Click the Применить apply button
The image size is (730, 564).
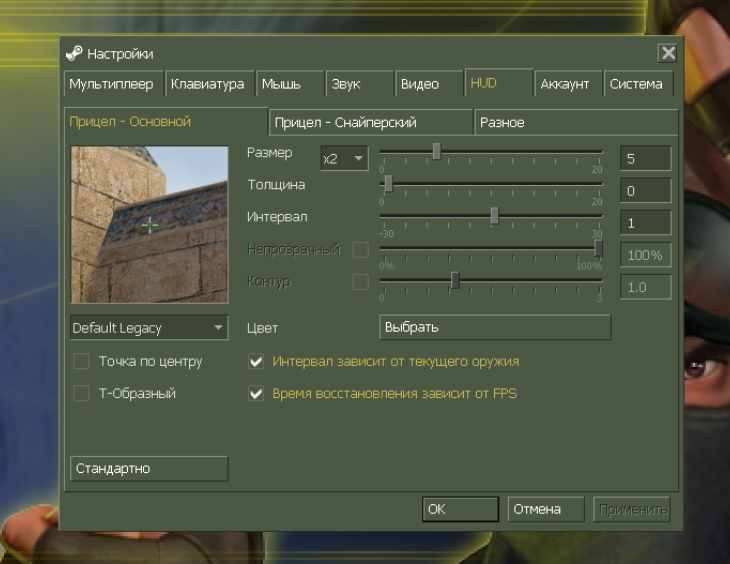[x=632, y=509]
